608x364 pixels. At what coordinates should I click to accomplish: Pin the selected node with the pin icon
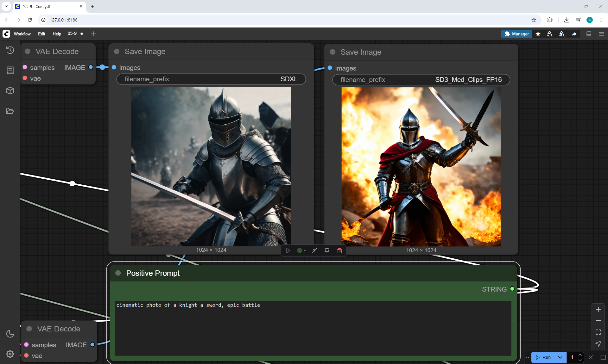pos(327,251)
